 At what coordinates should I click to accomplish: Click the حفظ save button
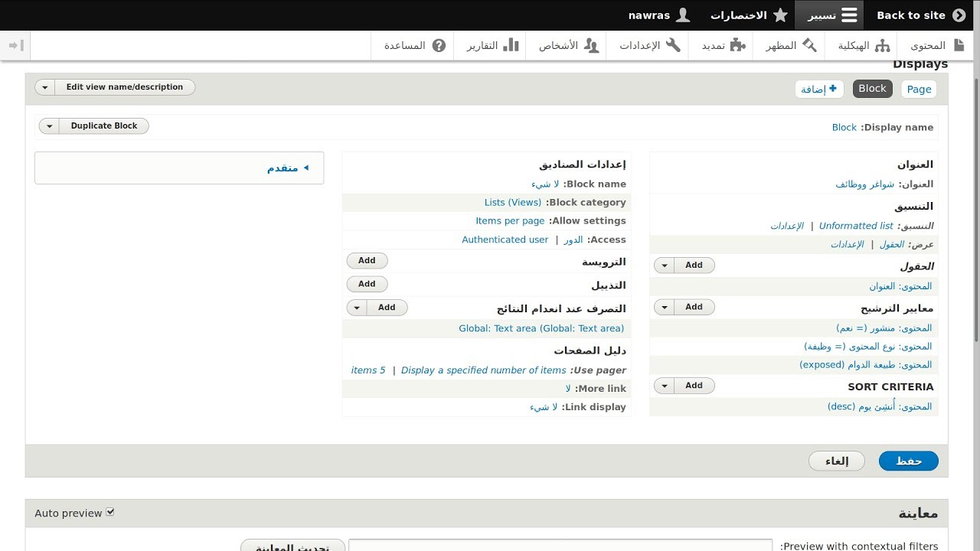908,461
